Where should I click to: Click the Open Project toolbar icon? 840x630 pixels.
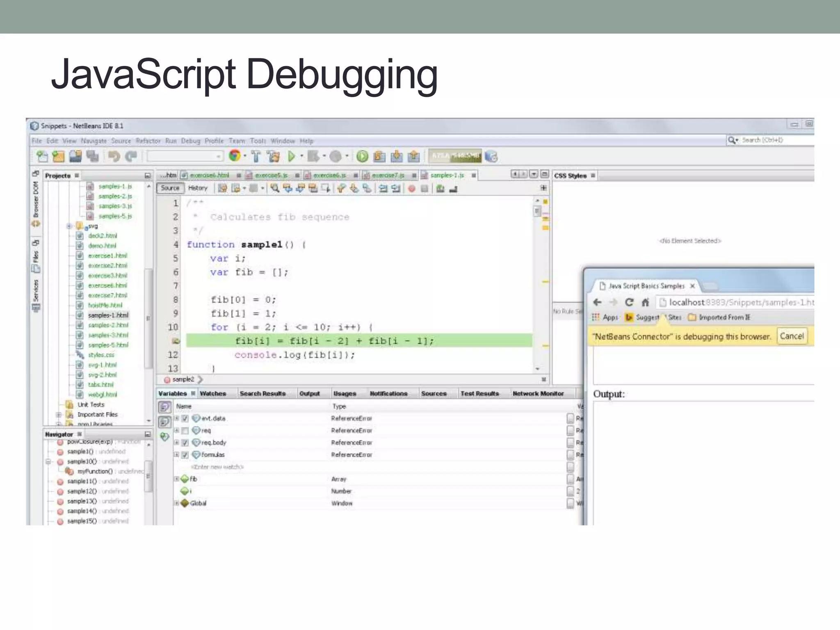tap(75, 156)
